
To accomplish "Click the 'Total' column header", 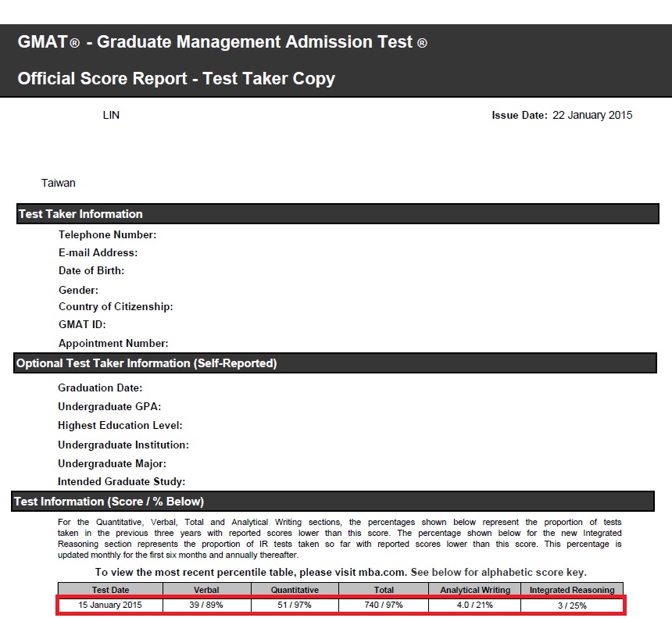I will [384, 590].
